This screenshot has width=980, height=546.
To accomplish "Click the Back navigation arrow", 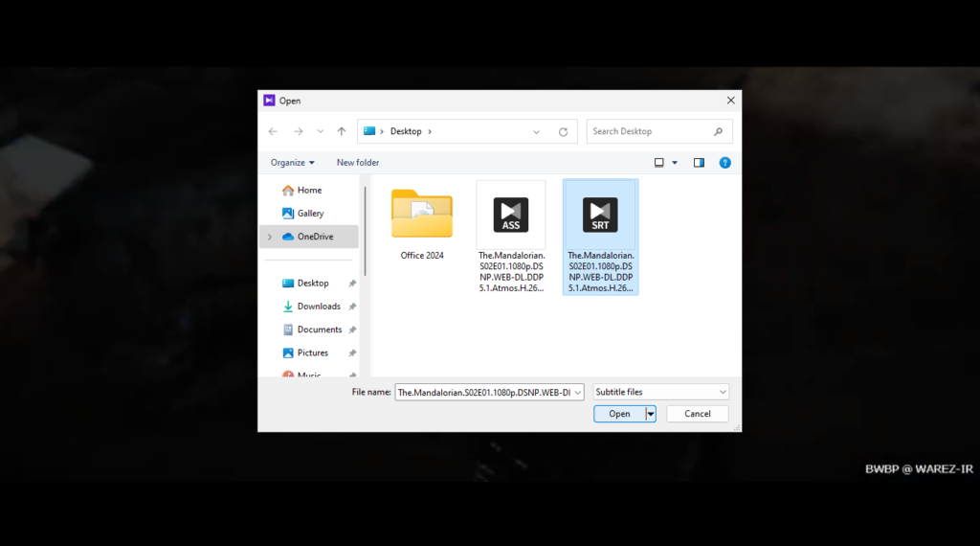I will click(x=273, y=131).
